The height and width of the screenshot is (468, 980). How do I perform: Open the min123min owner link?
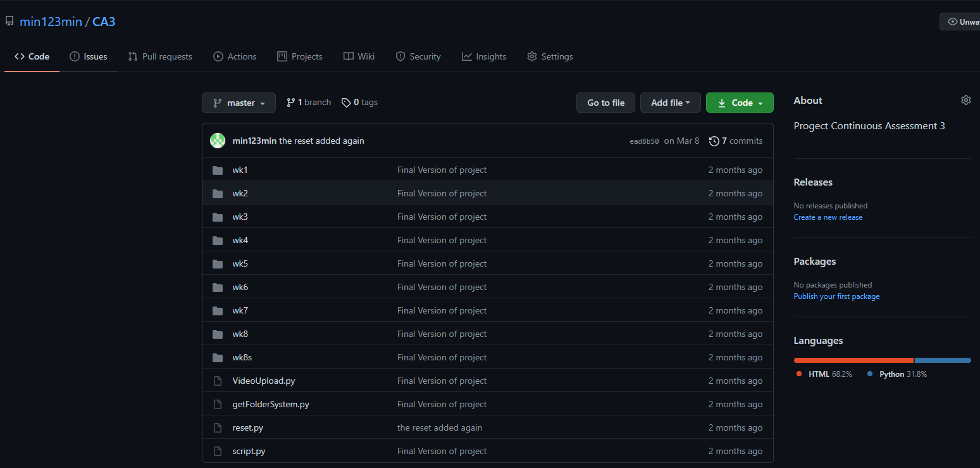click(x=51, y=22)
